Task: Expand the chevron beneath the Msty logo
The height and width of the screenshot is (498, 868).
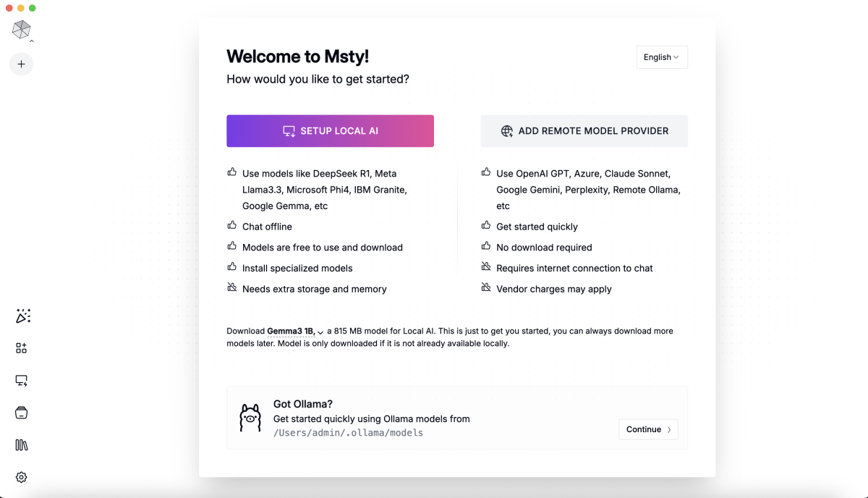Action: point(32,42)
